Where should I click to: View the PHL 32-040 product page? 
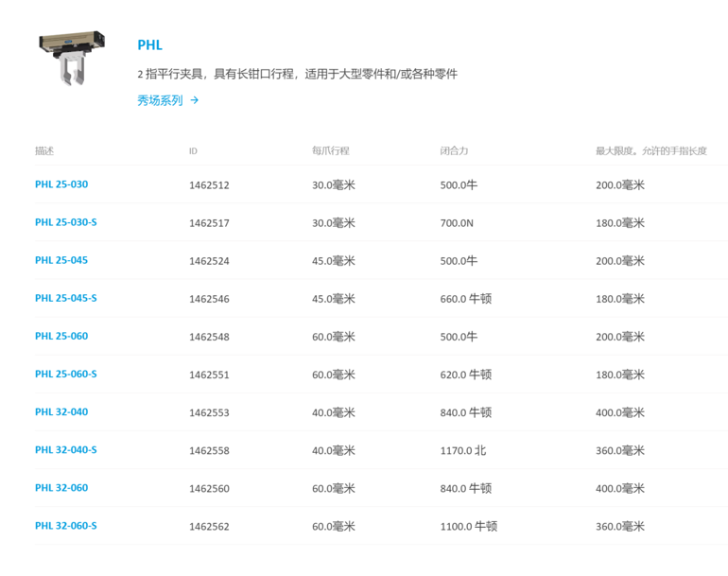coord(61,411)
